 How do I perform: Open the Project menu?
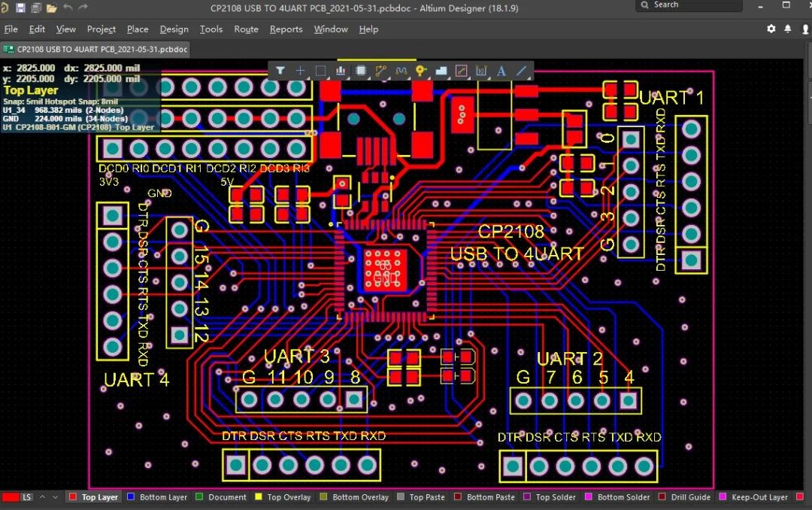pyautogui.click(x=101, y=29)
